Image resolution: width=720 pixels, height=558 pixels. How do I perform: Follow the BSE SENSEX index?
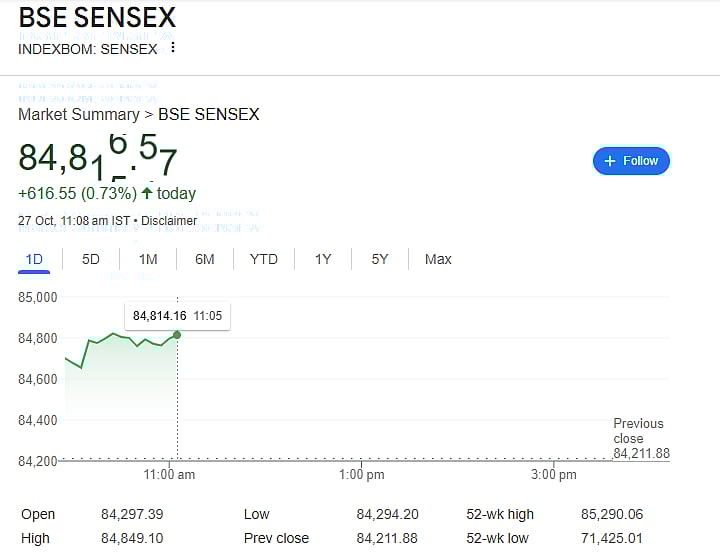[x=631, y=161]
